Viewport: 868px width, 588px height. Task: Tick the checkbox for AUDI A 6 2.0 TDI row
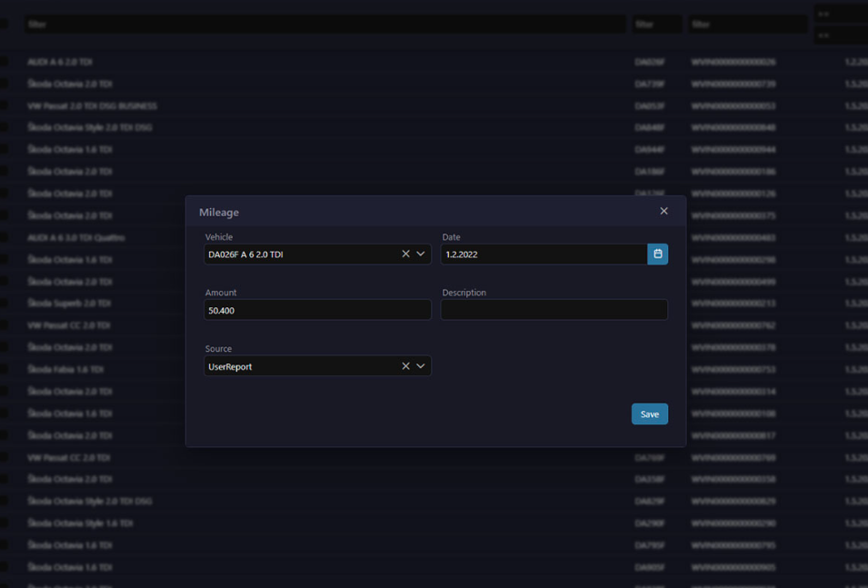pyautogui.click(x=5, y=62)
